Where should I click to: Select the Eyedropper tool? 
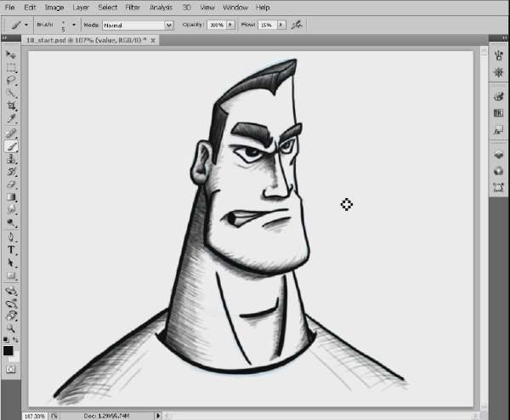click(11, 118)
